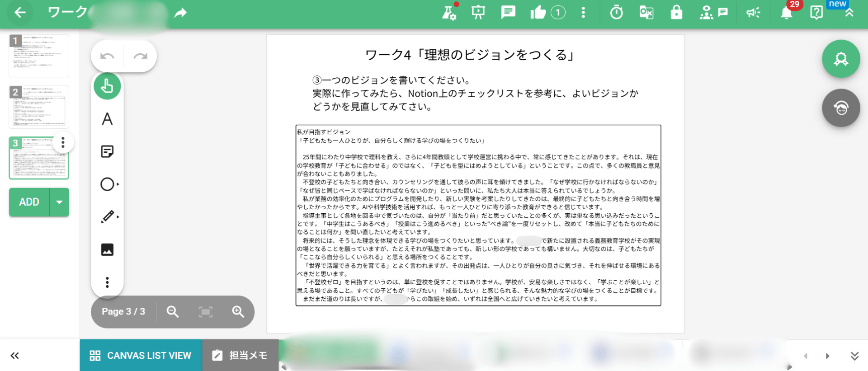Expand the ADD button dropdown arrow

[59, 202]
